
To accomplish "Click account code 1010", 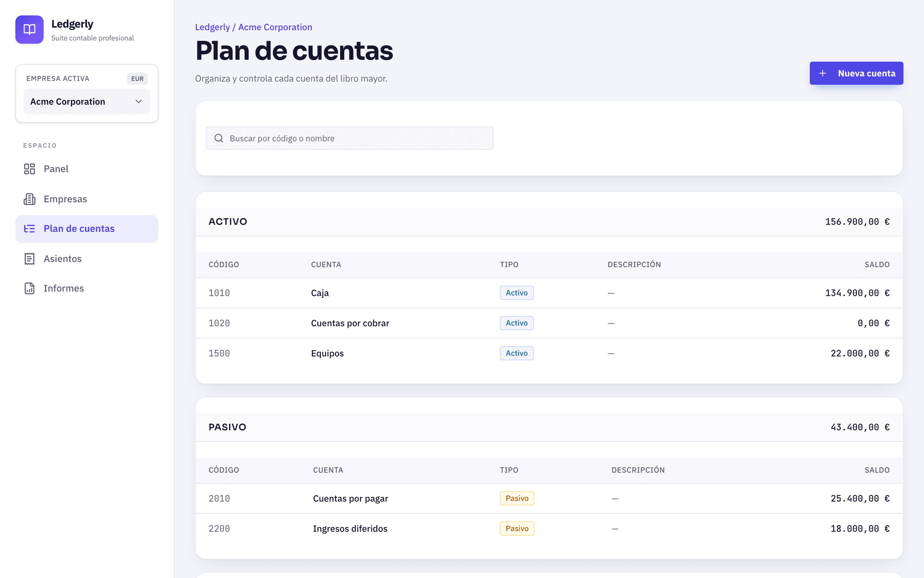I will (219, 293).
